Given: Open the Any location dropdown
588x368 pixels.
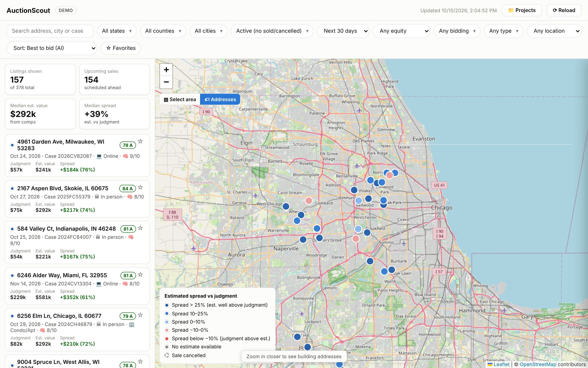Looking at the screenshot, I should pyautogui.click(x=554, y=31).
